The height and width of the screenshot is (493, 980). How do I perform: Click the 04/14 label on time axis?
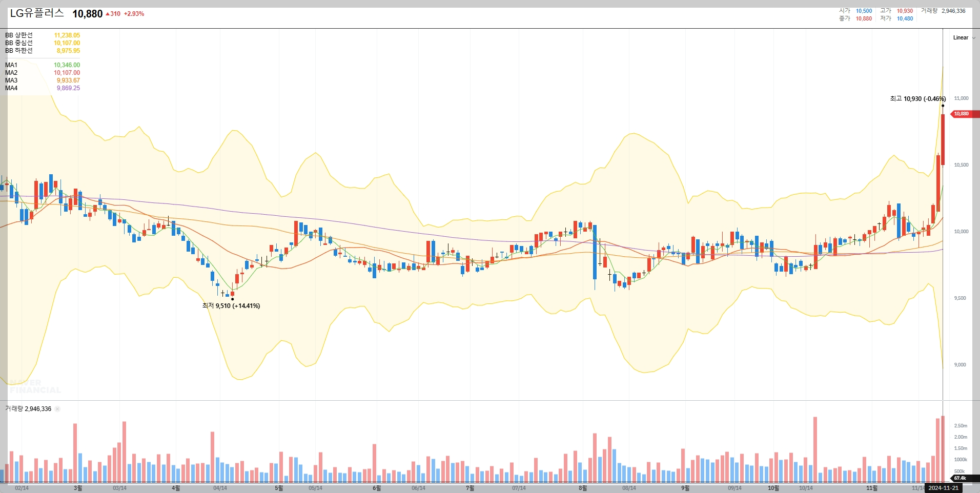(220, 488)
